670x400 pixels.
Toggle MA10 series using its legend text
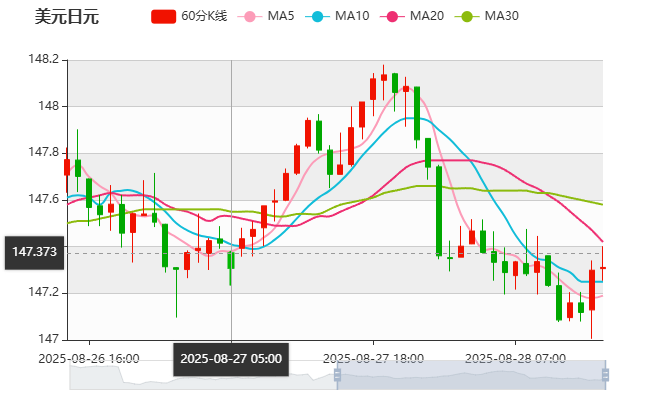(352, 16)
